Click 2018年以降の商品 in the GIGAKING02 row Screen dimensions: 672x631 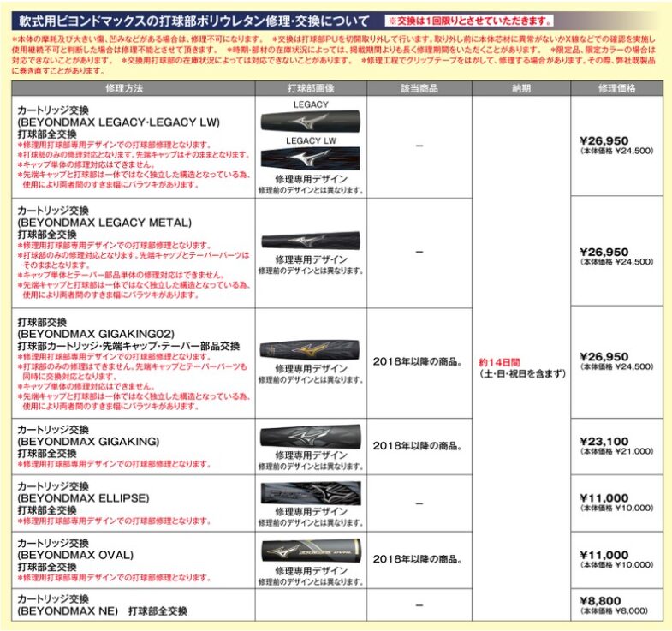[x=418, y=362]
